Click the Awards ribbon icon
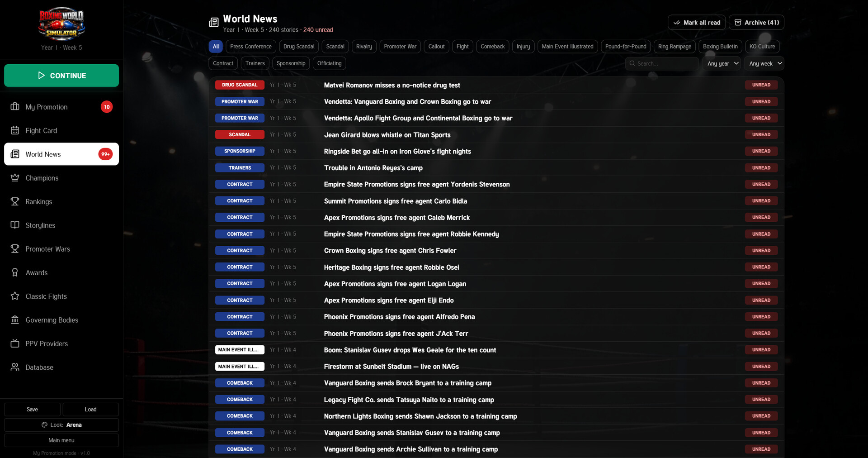868x458 pixels. tap(15, 272)
